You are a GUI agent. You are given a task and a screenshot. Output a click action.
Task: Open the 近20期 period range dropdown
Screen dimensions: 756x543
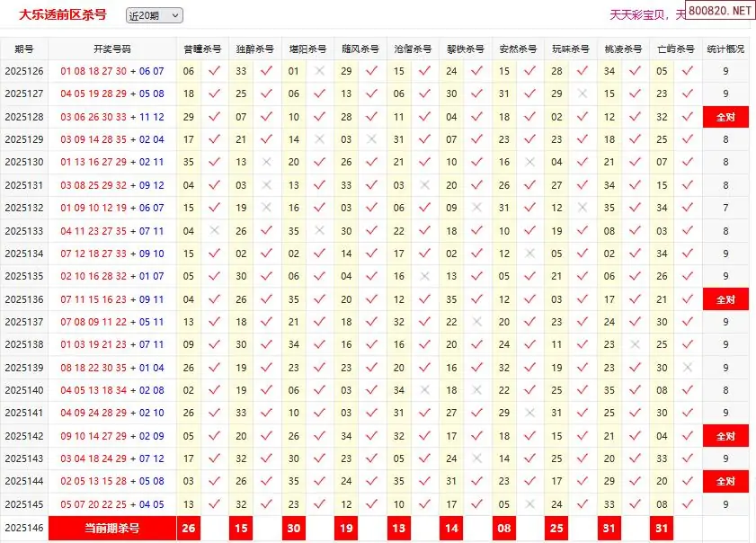coord(154,15)
